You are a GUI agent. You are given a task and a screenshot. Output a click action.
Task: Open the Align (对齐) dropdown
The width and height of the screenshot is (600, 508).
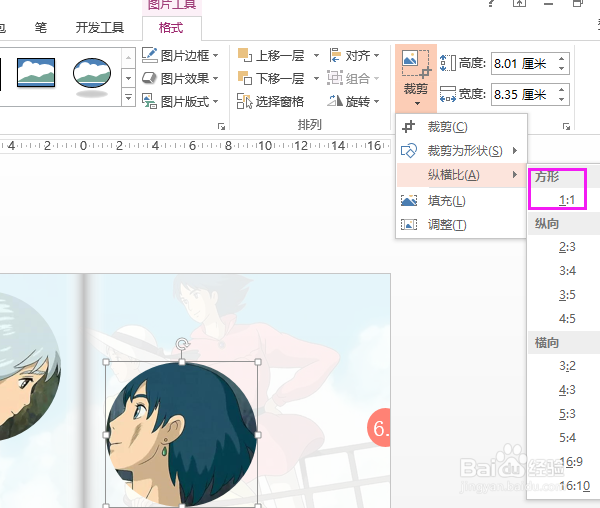(354, 56)
